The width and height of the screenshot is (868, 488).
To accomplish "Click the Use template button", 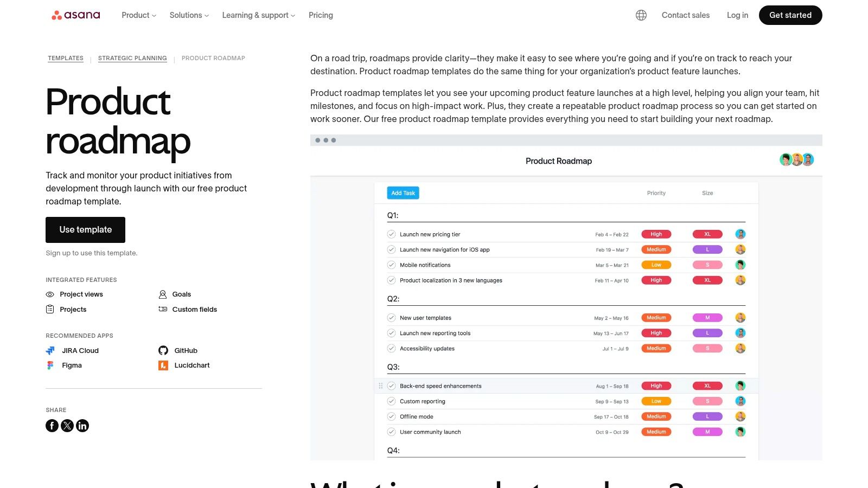I will pyautogui.click(x=85, y=229).
